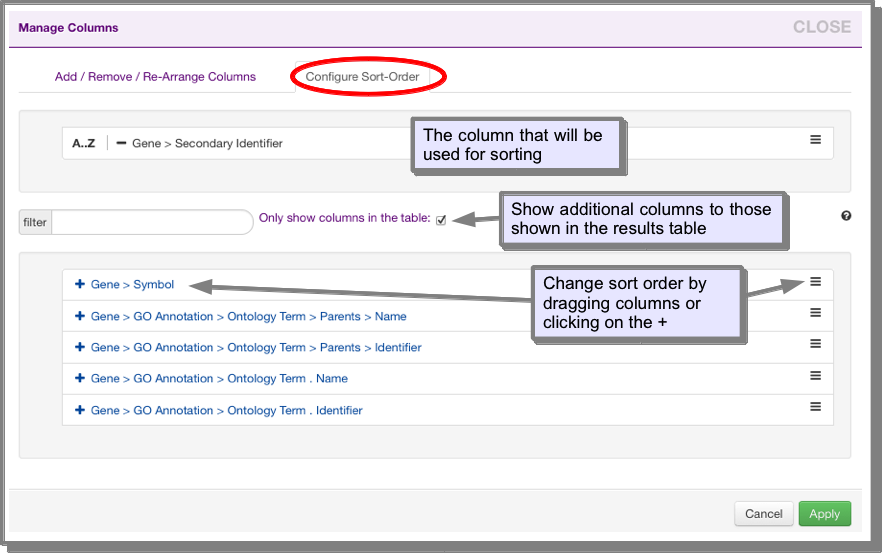Add Gene > Symbol to sort order
Image resolution: width=882 pixels, height=553 pixels.
[x=80, y=284]
